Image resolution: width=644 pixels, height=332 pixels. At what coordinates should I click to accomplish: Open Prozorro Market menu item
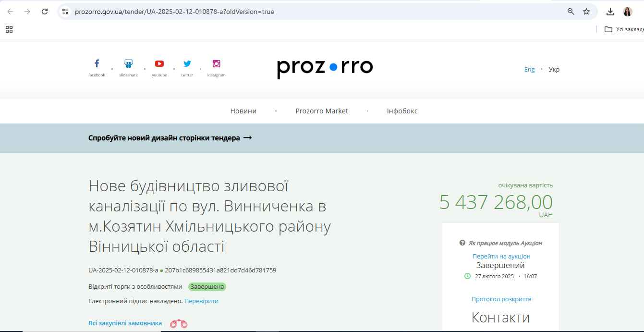tap(322, 111)
